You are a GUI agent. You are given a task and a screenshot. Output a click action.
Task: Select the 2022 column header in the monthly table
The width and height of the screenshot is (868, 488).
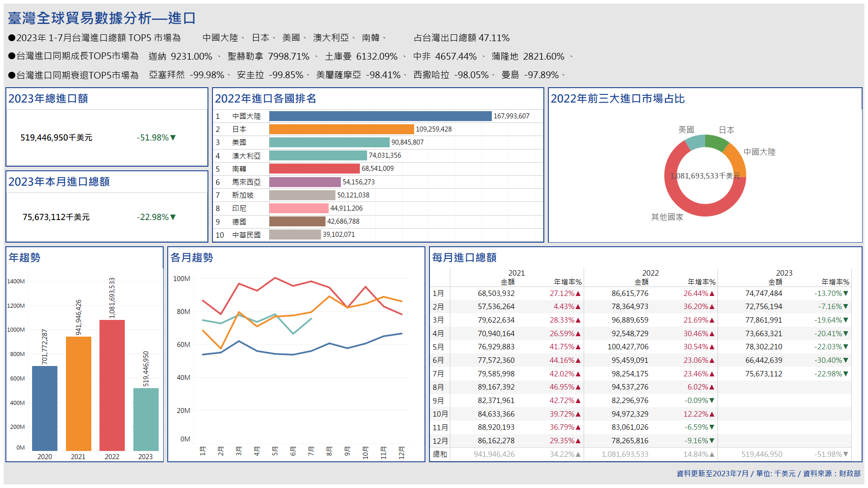(x=651, y=272)
